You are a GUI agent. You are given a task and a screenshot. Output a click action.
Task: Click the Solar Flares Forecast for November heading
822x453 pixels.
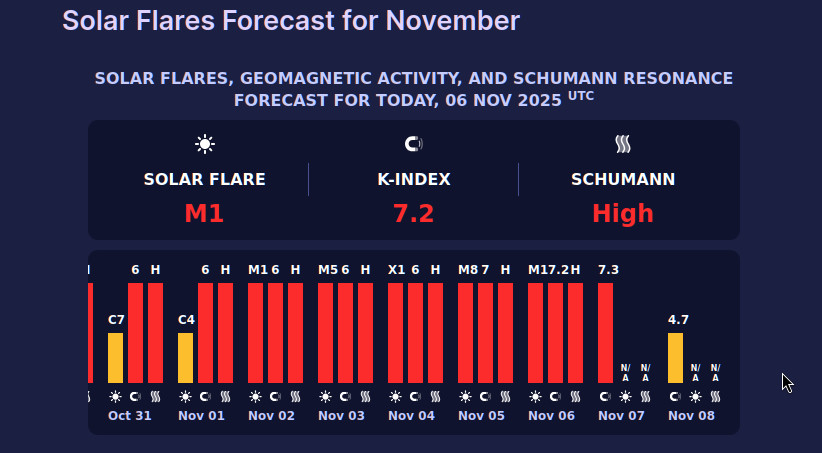291,20
